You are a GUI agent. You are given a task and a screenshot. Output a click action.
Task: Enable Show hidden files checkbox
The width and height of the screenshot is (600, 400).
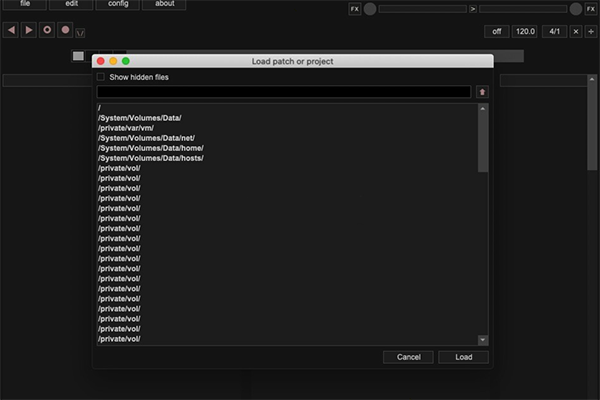pos(101,77)
